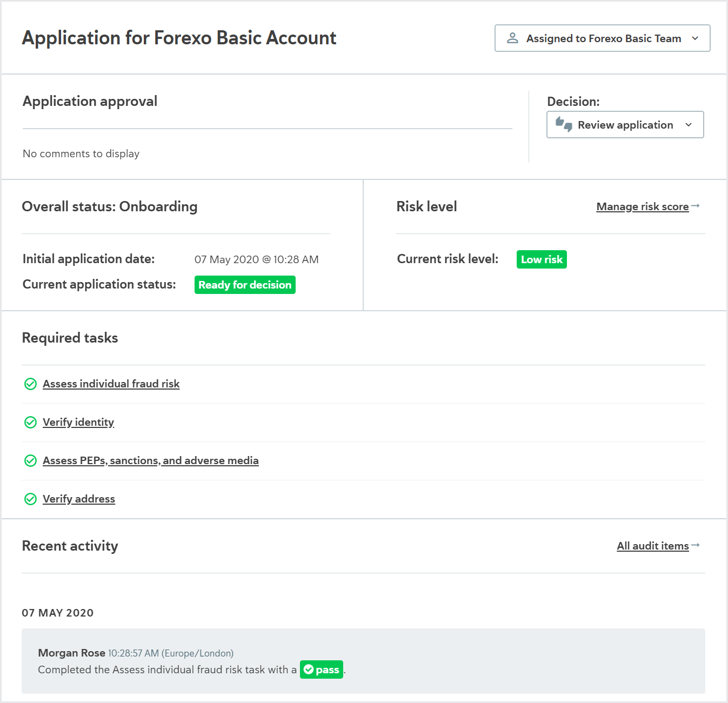Viewport: 728px width, 703px height.
Task: Open the Verify address task
Action: (79, 499)
